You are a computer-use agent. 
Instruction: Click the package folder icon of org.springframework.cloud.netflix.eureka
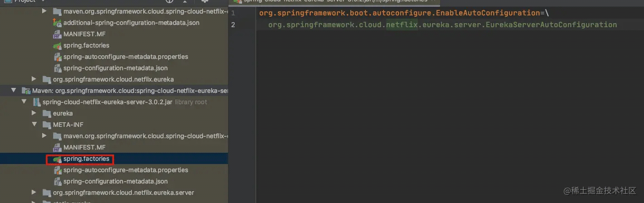point(46,79)
